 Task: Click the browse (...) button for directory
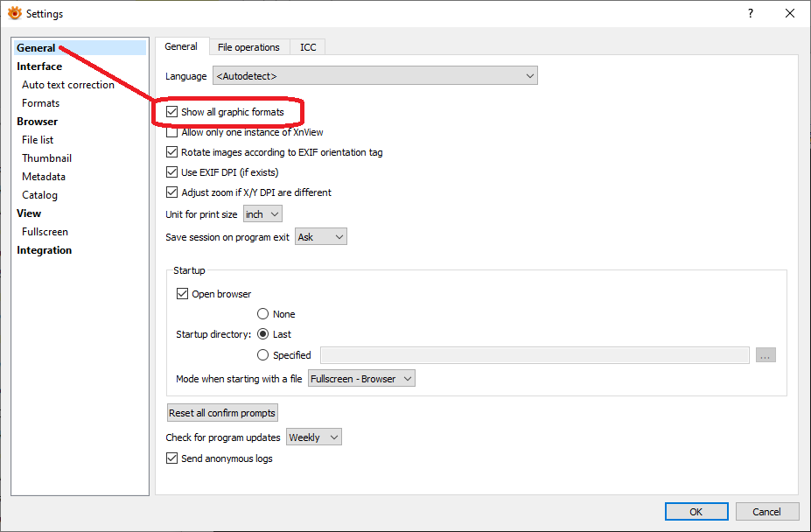pos(766,355)
